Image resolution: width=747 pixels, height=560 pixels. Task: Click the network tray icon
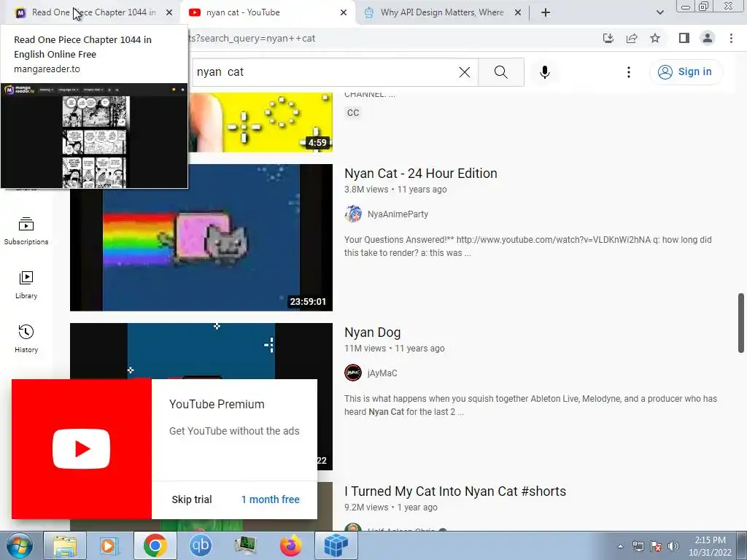pos(638,546)
